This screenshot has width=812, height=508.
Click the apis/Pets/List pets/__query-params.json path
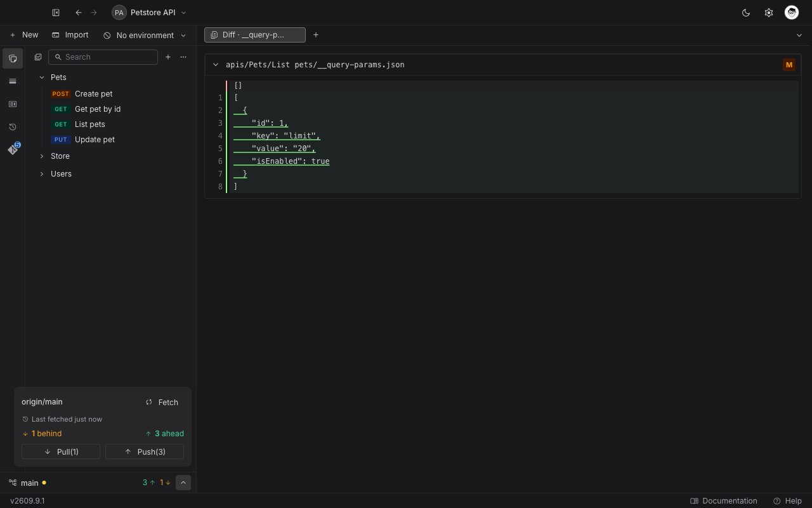pyautogui.click(x=315, y=65)
